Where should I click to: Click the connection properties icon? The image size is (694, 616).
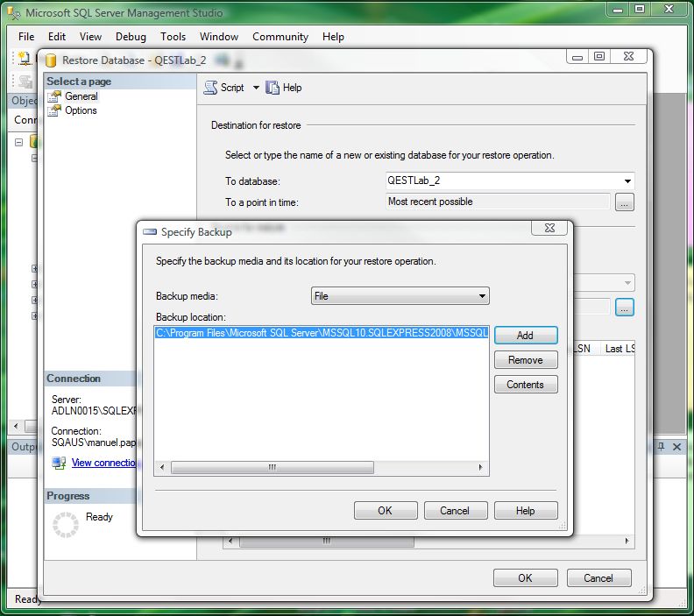click(59, 462)
